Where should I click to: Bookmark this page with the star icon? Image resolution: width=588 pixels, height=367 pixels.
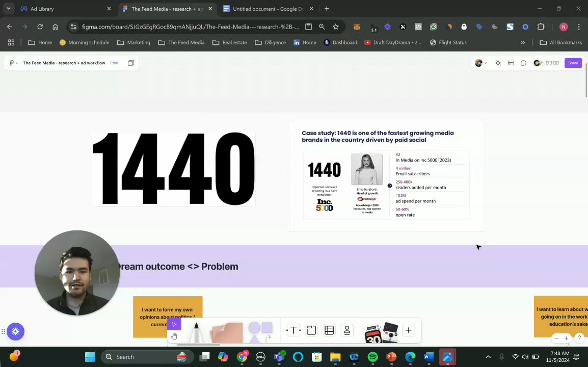click(x=336, y=27)
